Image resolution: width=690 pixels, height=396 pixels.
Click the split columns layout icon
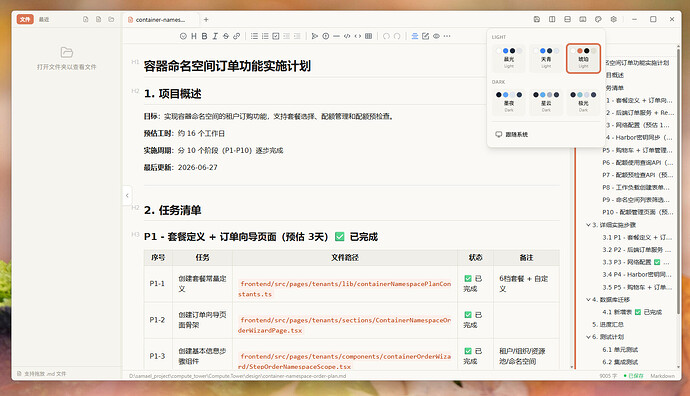pos(552,19)
